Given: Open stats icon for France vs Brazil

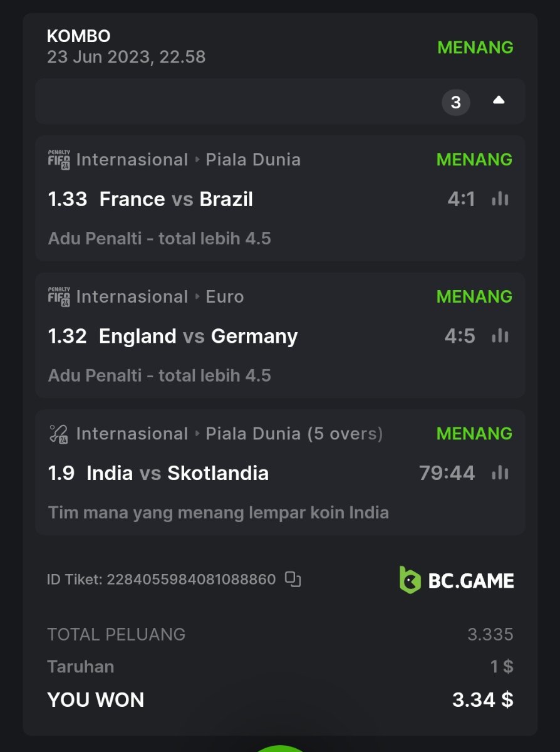Looking at the screenshot, I should click(500, 199).
